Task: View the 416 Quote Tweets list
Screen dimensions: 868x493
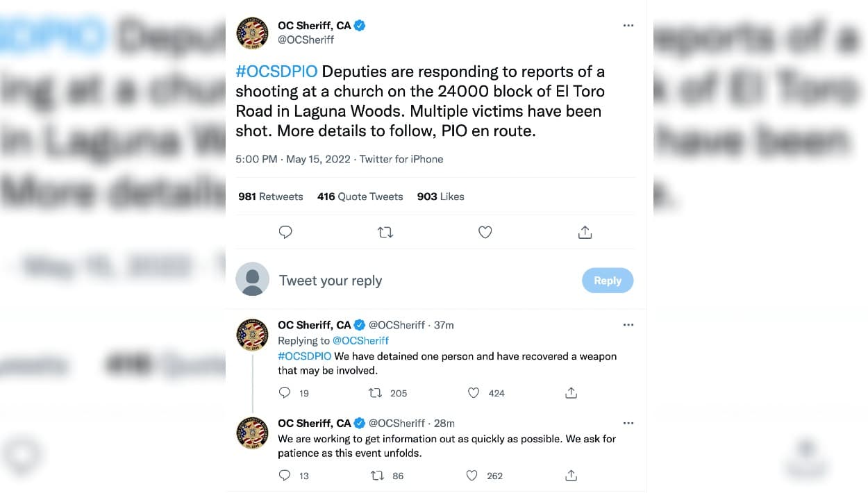Action: pyautogui.click(x=360, y=197)
